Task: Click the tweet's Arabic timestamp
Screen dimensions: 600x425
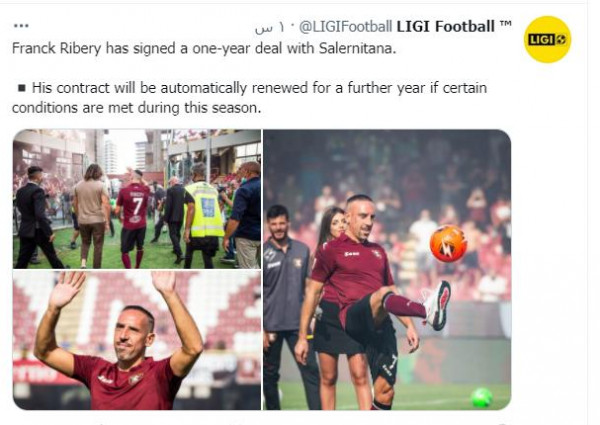Action: point(270,28)
